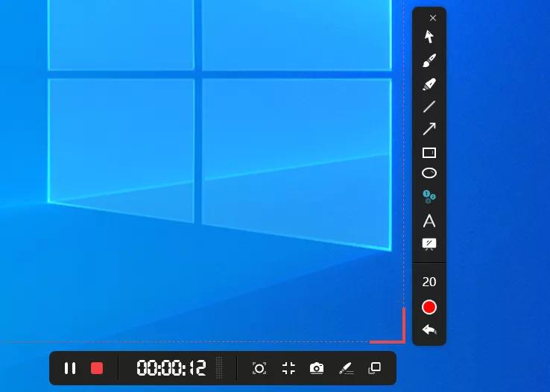Select the paintbrush drawing tool
Screen dimensions: 550x392
pos(429,60)
